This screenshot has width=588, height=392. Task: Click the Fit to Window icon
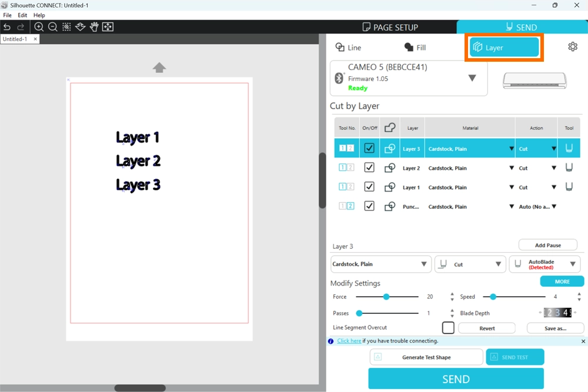(x=108, y=27)
